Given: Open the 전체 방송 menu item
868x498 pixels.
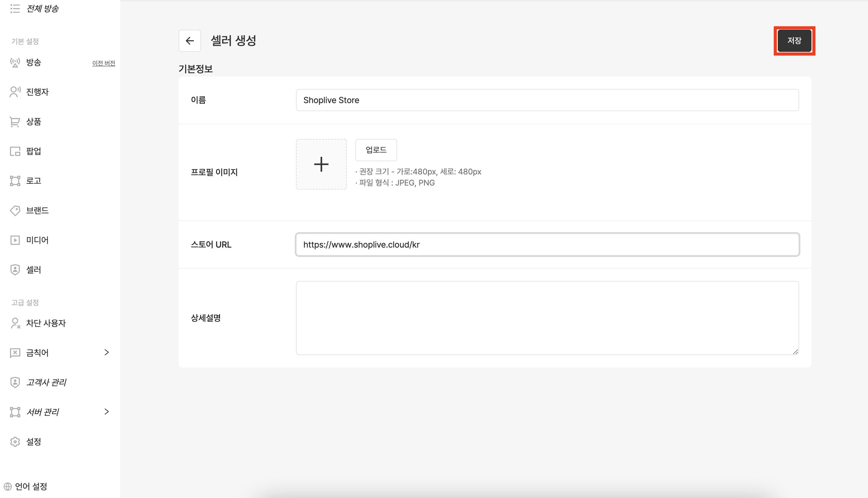Looking at the screenshot, I should coord(42,9).
